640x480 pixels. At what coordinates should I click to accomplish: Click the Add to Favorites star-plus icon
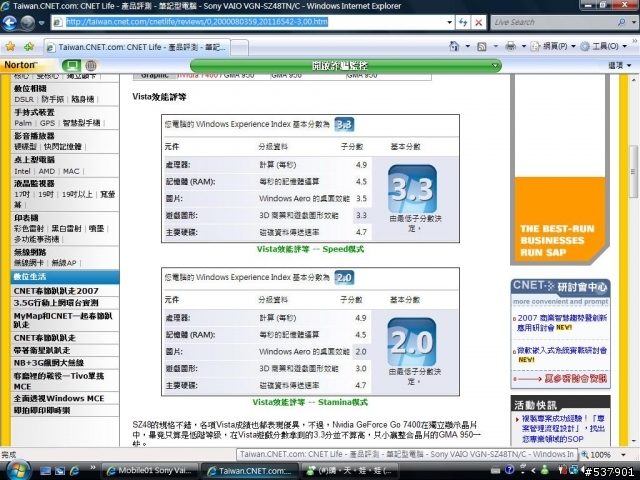29,47
